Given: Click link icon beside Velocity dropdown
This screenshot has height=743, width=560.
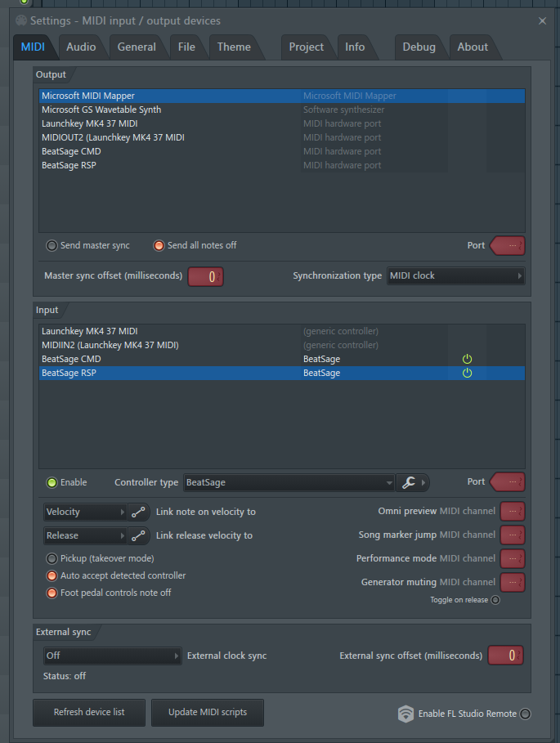Looking at the screenshot, I should pyautogui.click(x=138, y=512).
